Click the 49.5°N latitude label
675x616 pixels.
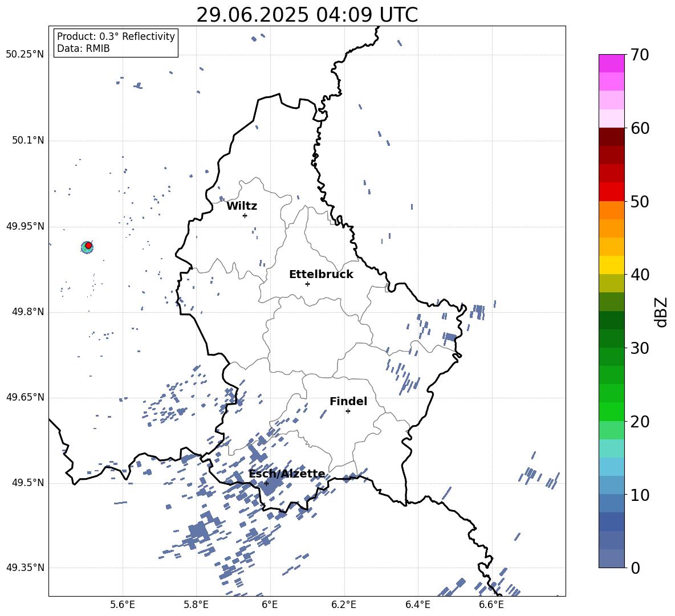pos(28,483)
